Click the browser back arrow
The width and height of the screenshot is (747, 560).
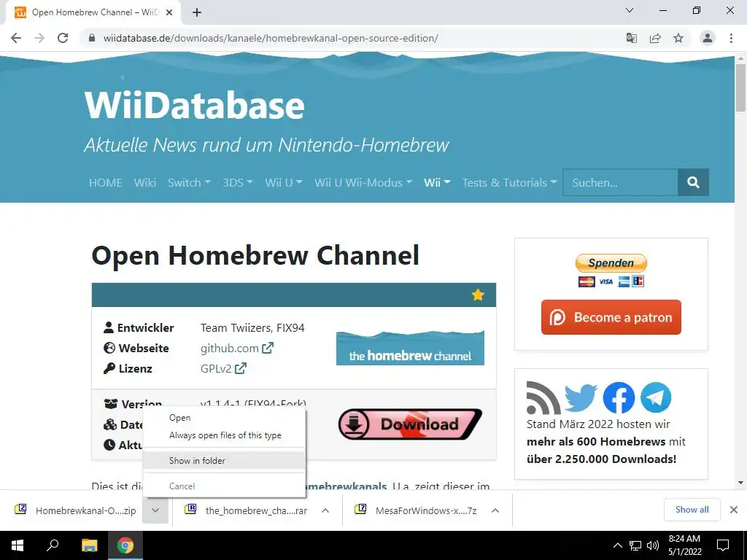click(16, 38)
